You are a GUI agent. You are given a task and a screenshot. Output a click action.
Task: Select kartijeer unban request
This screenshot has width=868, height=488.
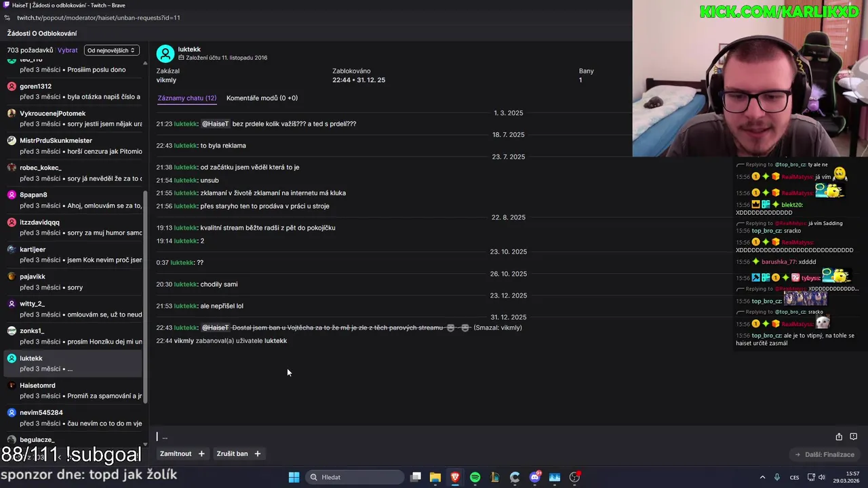[x=73, y=255]
